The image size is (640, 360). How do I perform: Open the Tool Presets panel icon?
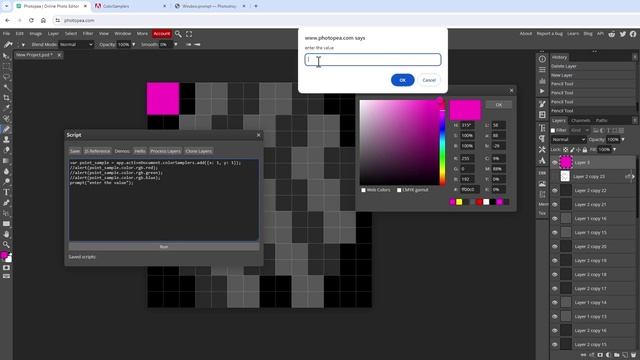[x=542, y=149]
